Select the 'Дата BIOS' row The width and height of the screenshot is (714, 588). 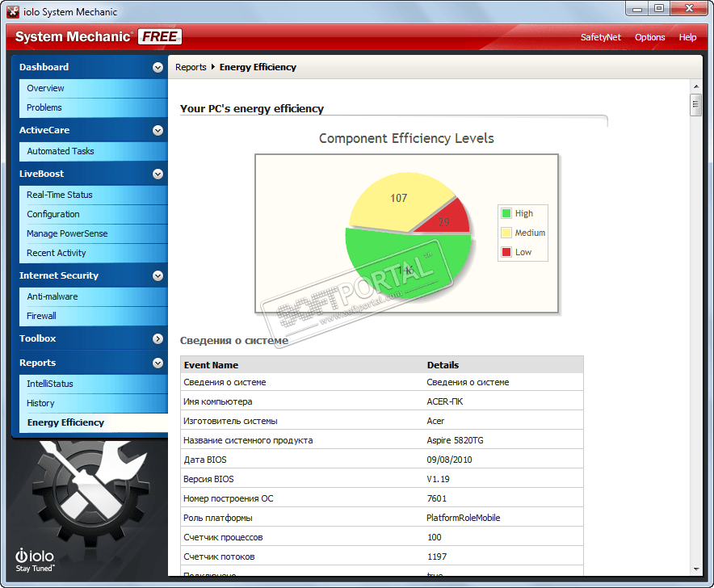click(x=381, y=460)
